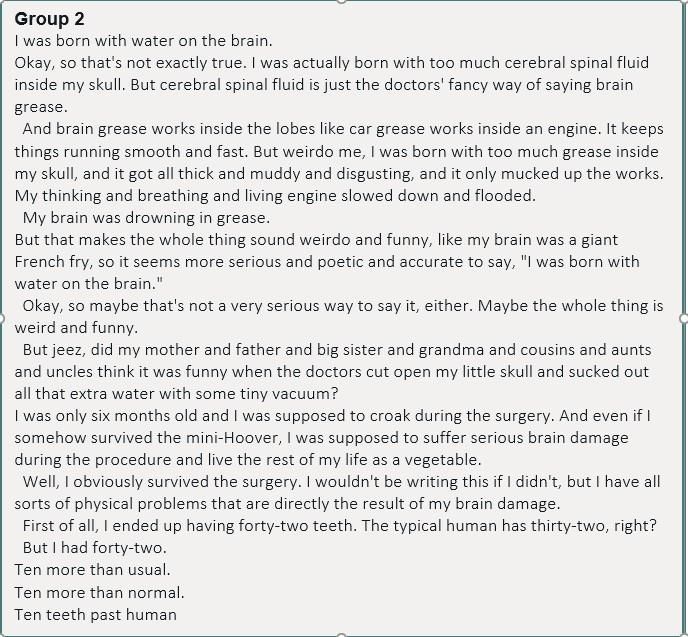Click the left-middle sizing handle of text box
The image size is (688, 637).
coord(1,318)
